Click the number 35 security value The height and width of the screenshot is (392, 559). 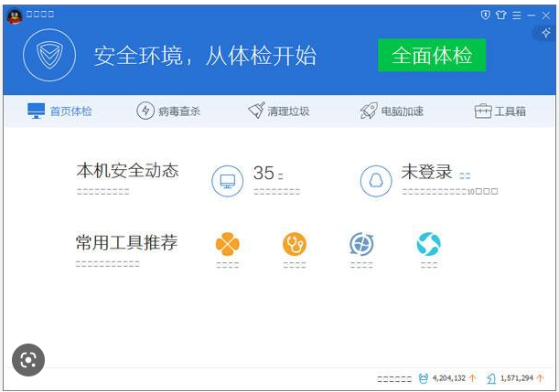tap(263, 173)
